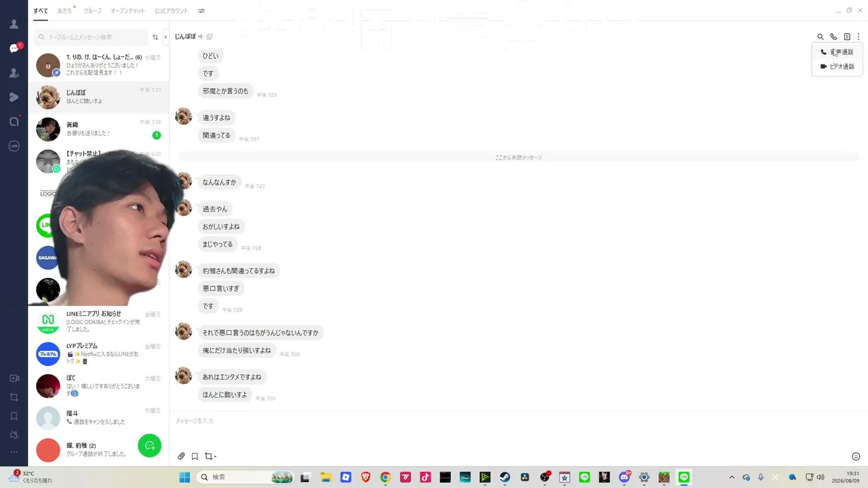The image size is (868, 488).
Task: Open the sidebar more options ellipsis
Action: tap(14, 452)
